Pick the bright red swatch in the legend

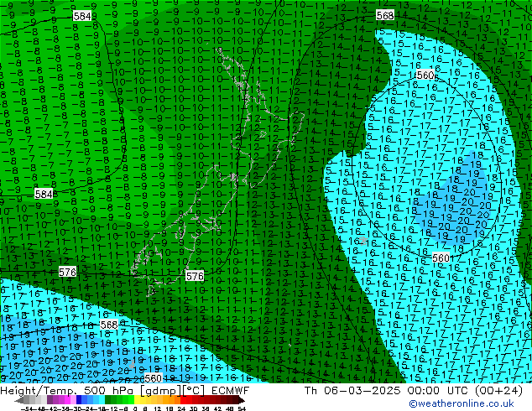pos(183,400)
